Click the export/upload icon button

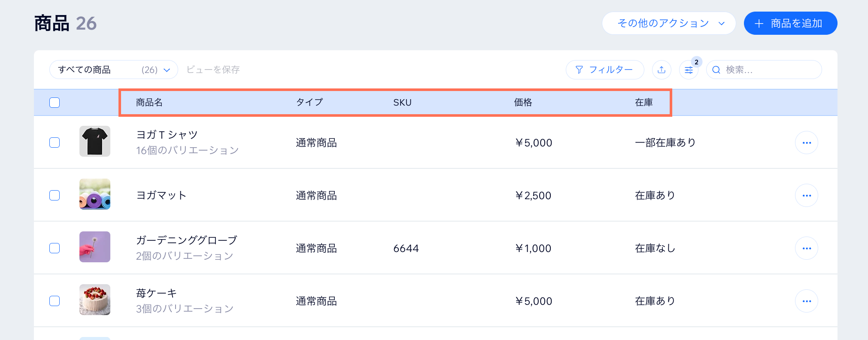[x=662, y=70]
